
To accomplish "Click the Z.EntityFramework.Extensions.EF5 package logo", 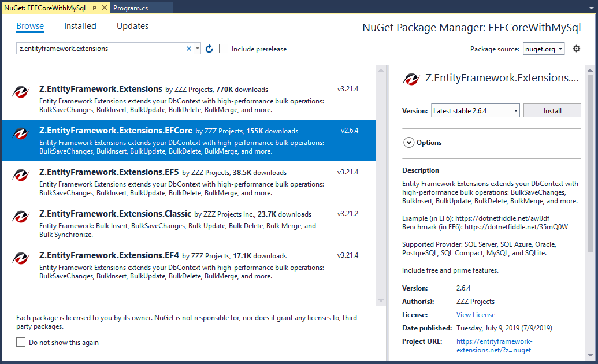I will [21, 175].
